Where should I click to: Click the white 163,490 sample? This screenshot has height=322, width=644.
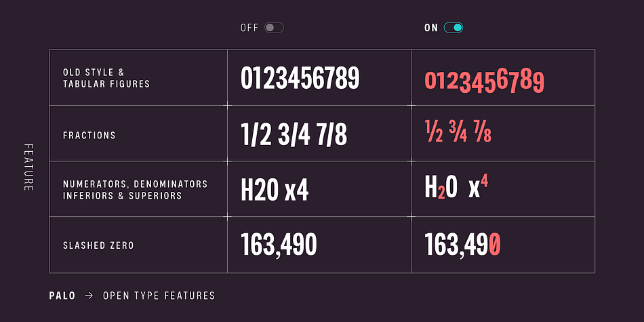(x=279, y=245)
